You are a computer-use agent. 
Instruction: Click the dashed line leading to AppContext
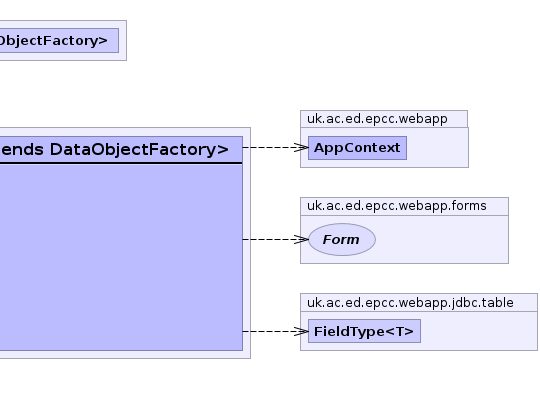[269, 148]
